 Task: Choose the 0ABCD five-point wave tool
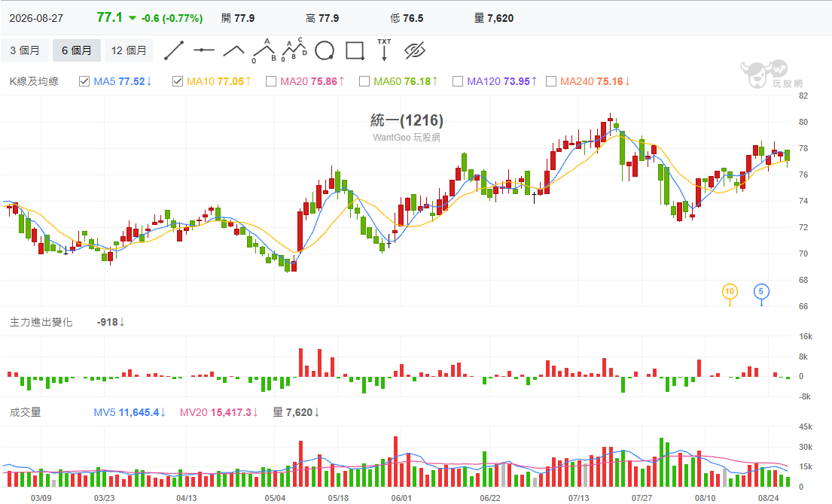(294, 50)
